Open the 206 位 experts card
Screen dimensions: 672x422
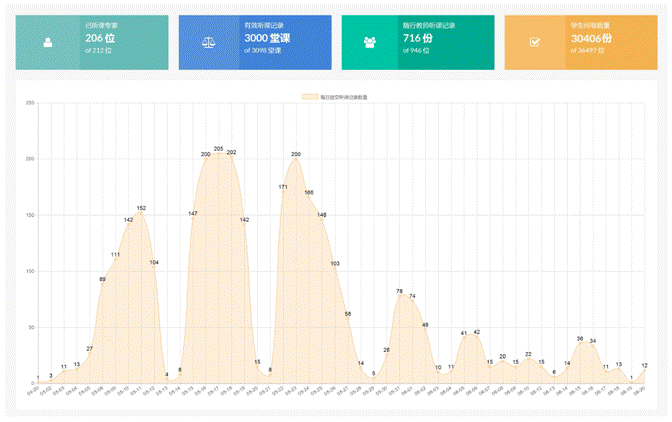click(92, 42)
